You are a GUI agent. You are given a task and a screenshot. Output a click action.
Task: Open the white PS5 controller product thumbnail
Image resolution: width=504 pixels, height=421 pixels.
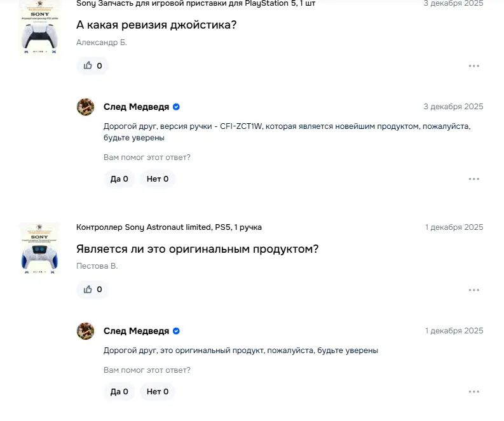tap(39, 29)
